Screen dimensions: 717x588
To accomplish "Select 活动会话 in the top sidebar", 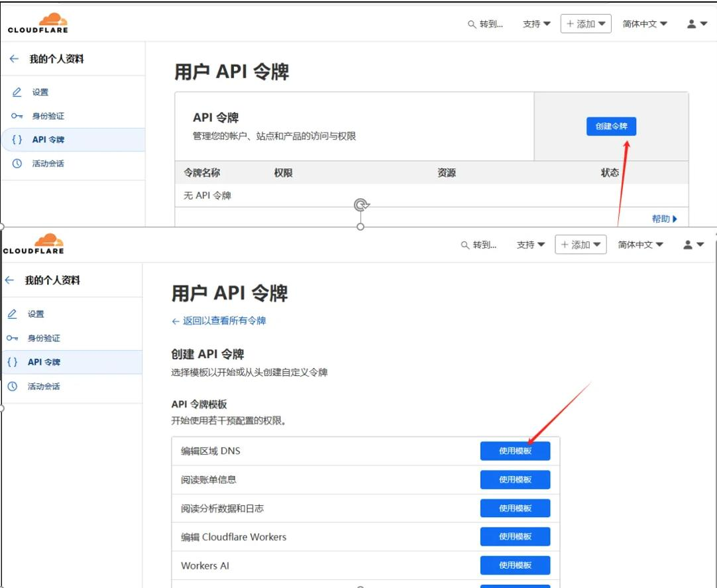I will [x=48, y=163].
